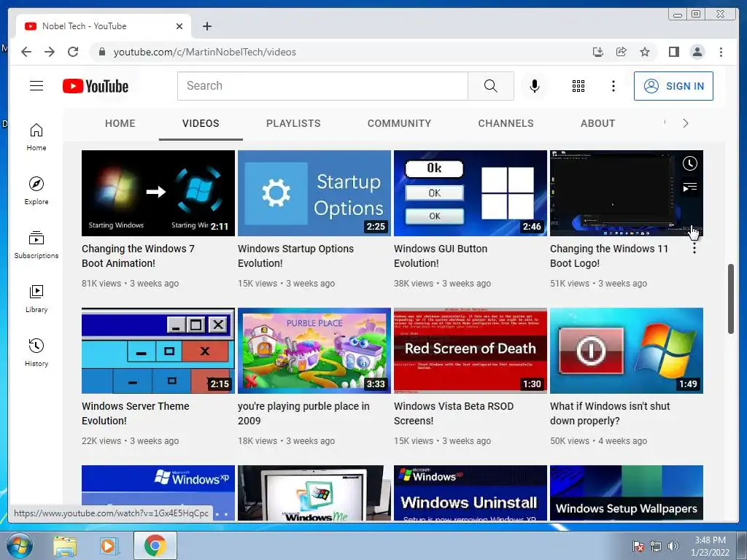This screenshot has height=560, width=747.
Task: Click the power button Windows thumbnail
Action: point(627,351)
